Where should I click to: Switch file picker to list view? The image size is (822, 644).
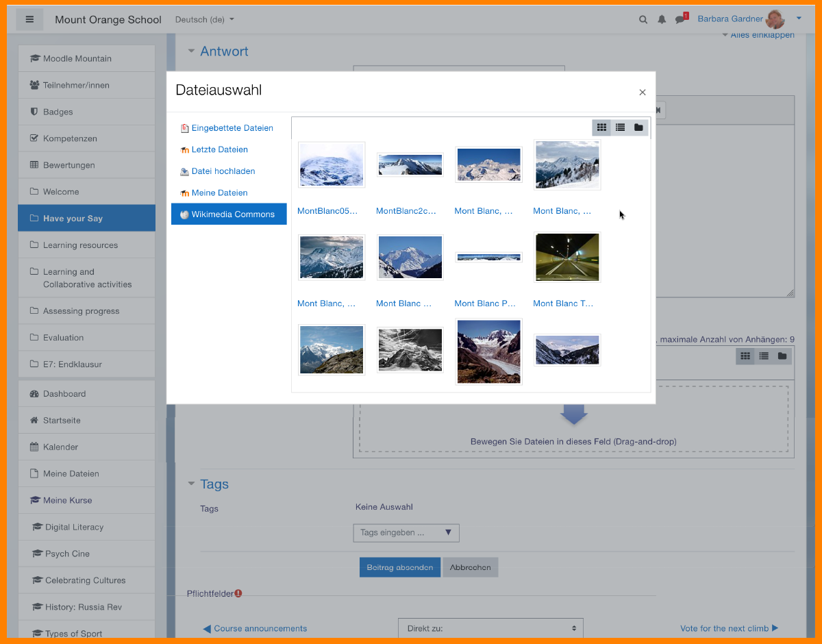(x=620, y=127)
